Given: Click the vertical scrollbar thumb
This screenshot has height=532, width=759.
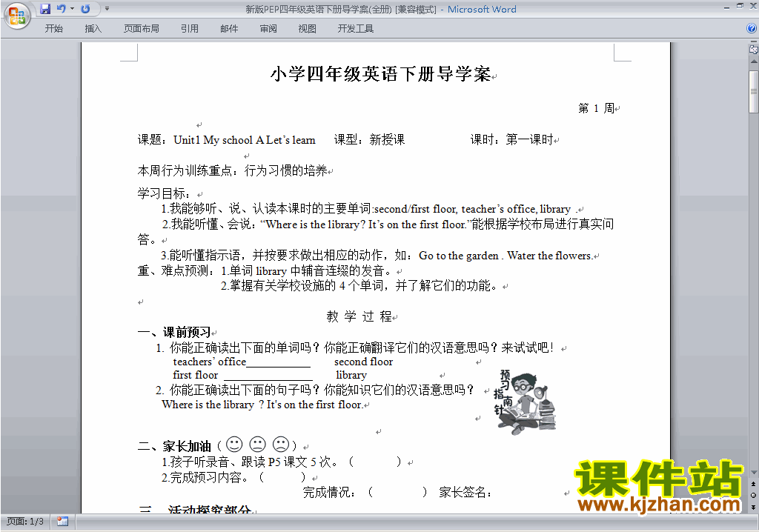Looking at the screenshot, I should point(753,91).
